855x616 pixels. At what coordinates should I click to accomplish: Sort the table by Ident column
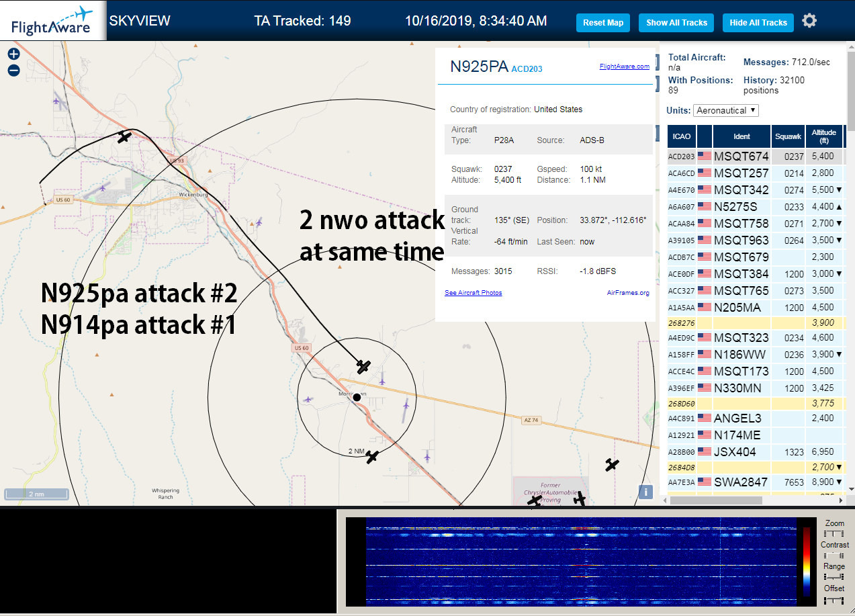[741, 136]
